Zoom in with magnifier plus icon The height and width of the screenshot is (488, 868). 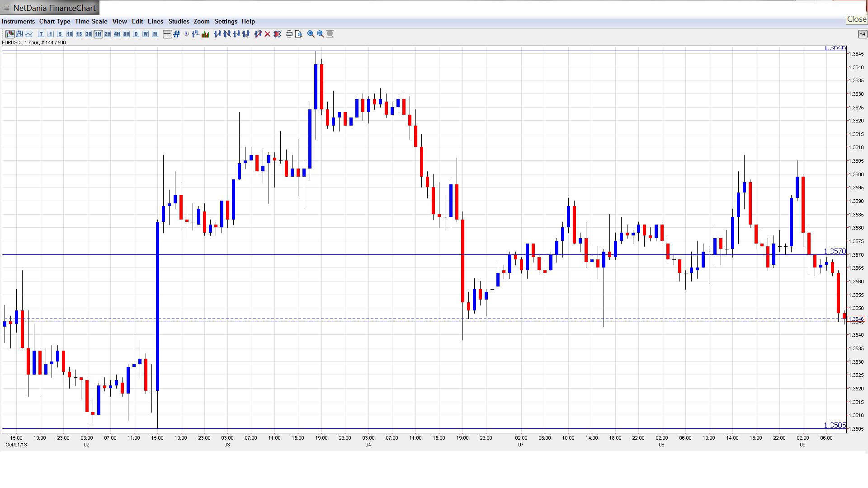[311, 34]
